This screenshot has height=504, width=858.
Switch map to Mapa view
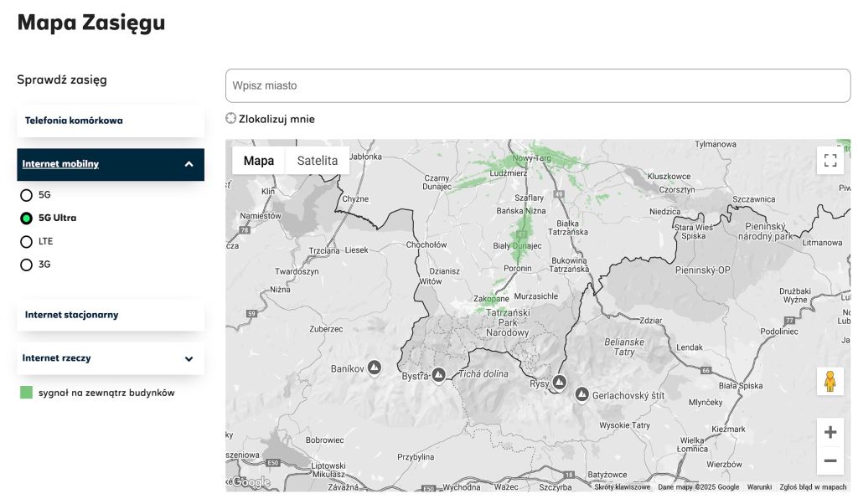(x=259, y=161)
